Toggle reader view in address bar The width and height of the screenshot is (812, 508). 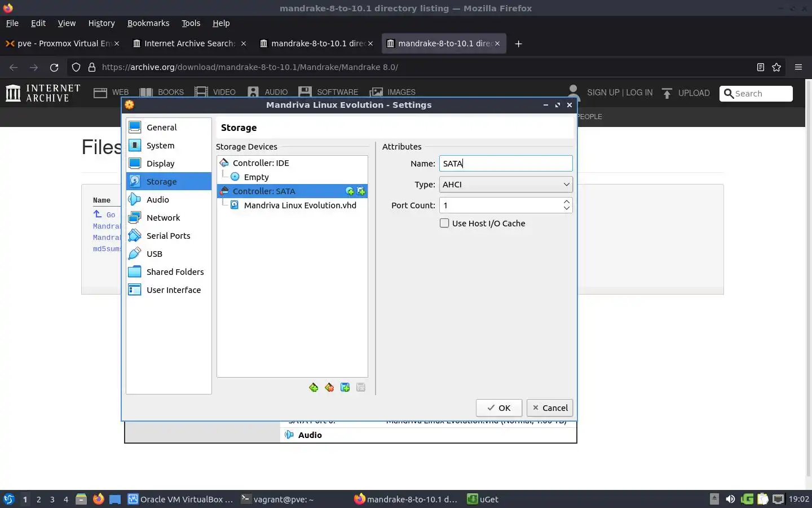pyautogui.click(x=760, y=67)
